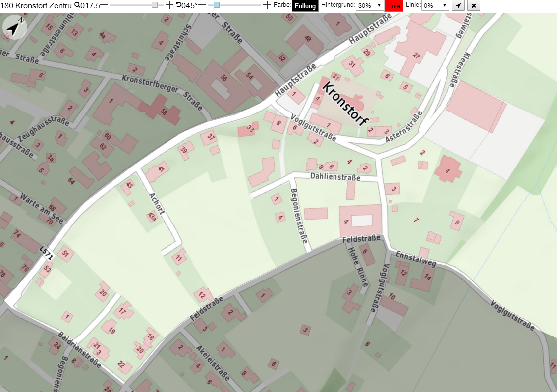This screenshot has height=392, width=557.
Task: Click the map name field Kronstorf Zentru
Action: (x=37, y=5)
